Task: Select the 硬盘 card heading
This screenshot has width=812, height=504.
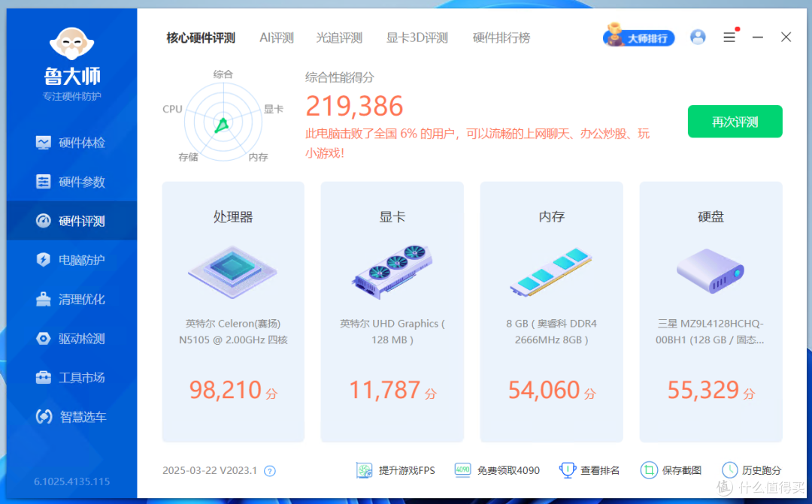Action: (x=710, y=216)
